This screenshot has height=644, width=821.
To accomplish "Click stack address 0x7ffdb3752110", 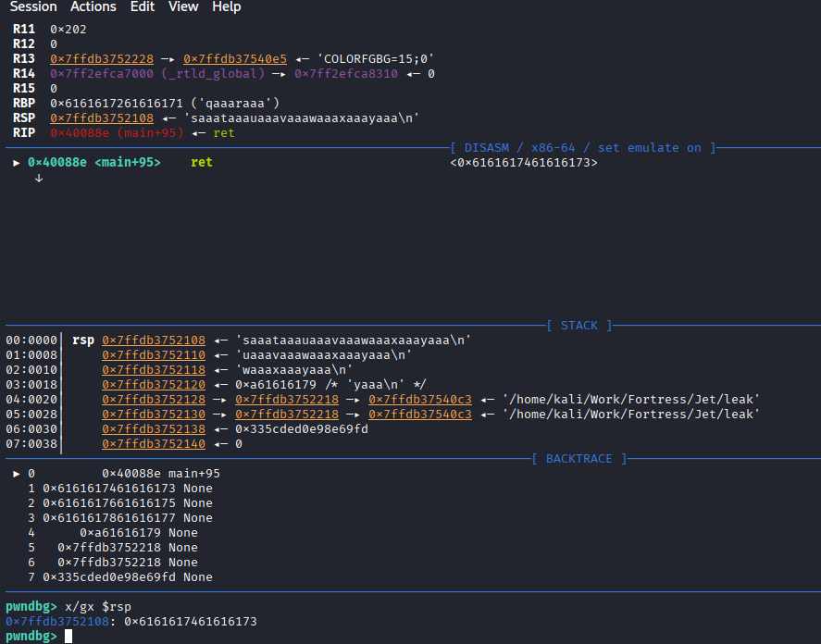I will (x=154, y=354).
